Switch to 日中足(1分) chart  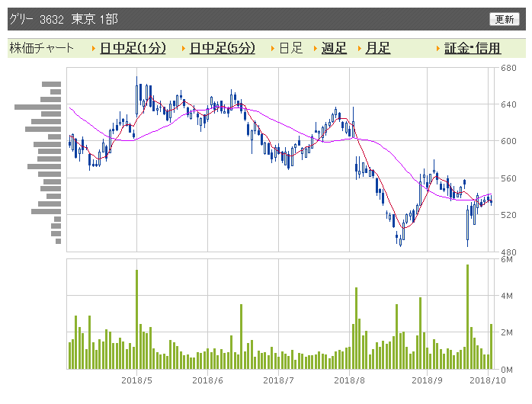(x=133, y=48)
